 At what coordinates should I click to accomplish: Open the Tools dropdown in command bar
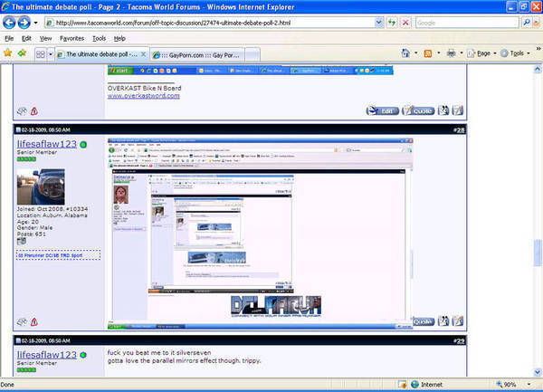pyautogui.click(x=515, y=53)
